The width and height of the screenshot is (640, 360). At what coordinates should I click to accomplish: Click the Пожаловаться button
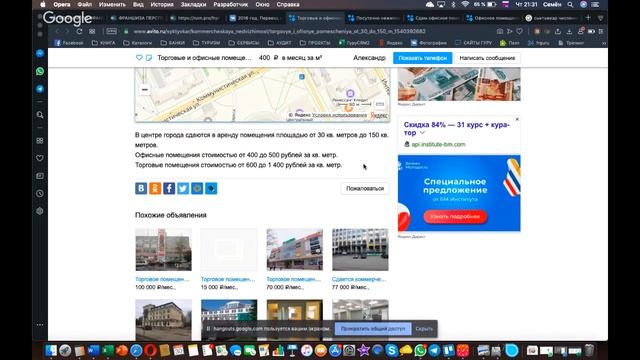[365, 189]
